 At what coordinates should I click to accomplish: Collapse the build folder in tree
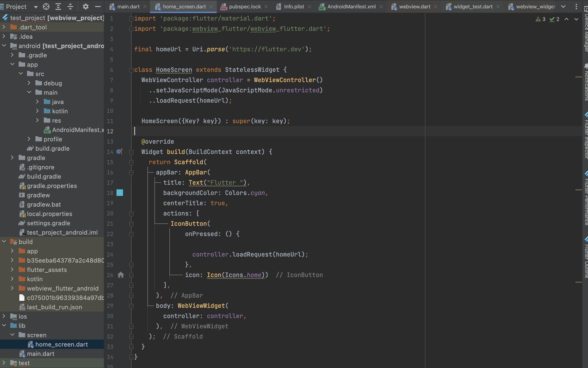pyautogui.click(x=4, y=241)
